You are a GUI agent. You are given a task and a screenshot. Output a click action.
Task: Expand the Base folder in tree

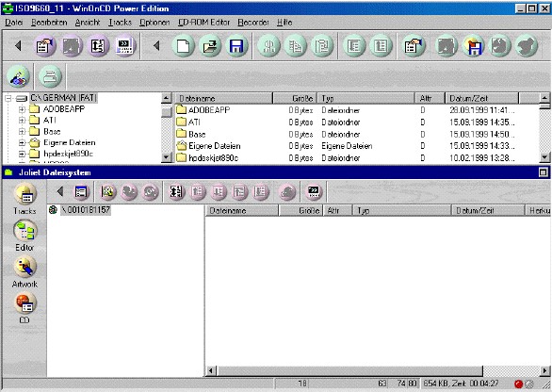point(22,131)
